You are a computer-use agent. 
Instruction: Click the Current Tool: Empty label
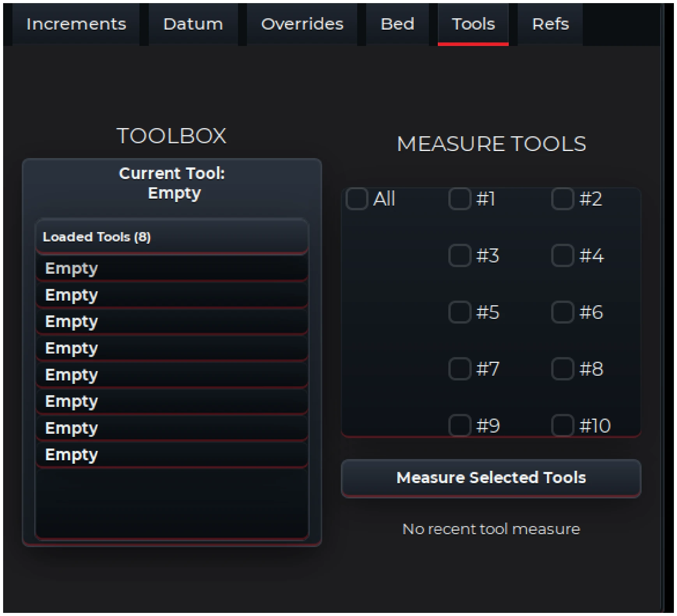[x=172, y=183]
